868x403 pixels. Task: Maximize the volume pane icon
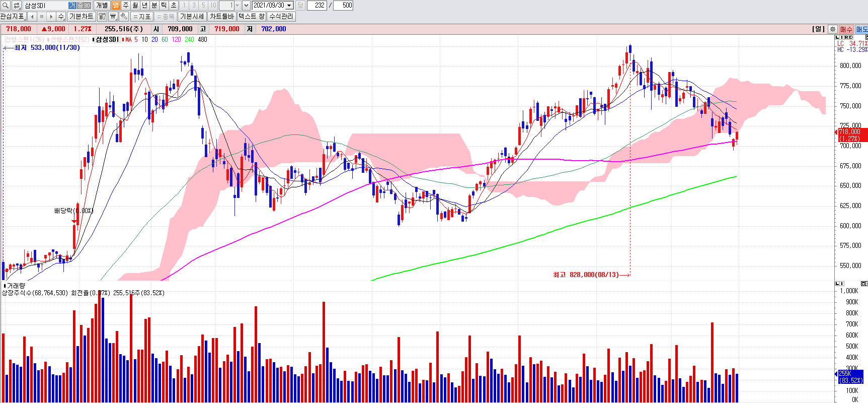(x=864, y=284)
